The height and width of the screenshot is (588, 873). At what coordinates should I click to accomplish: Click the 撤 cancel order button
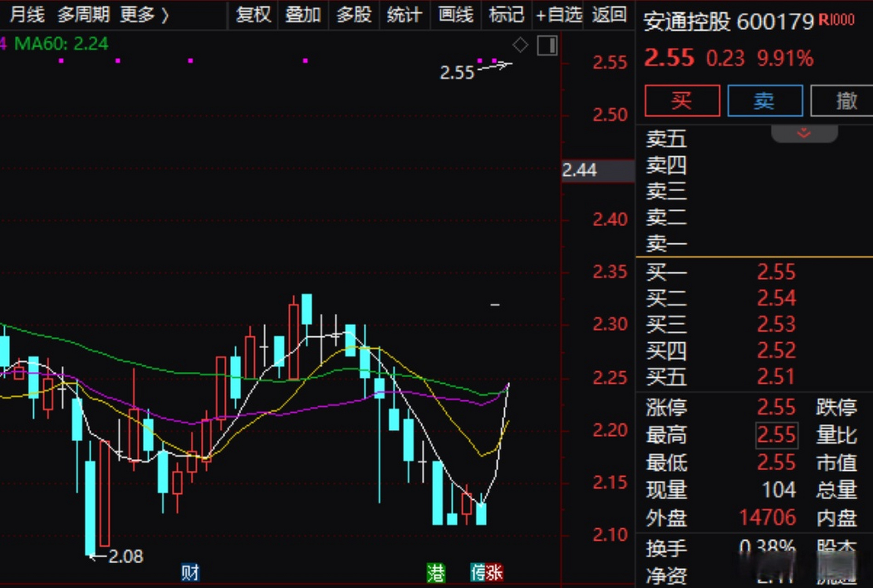pyautogui.click(x=842, y=100)
